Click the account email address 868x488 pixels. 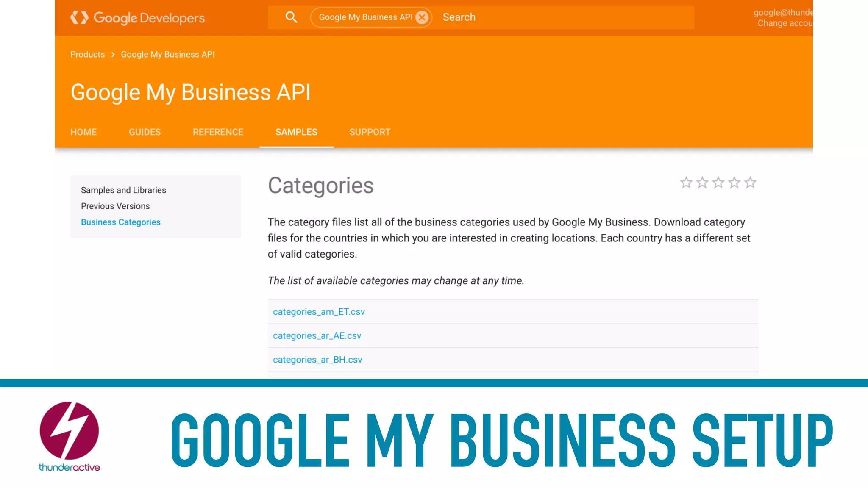[783, 13]
